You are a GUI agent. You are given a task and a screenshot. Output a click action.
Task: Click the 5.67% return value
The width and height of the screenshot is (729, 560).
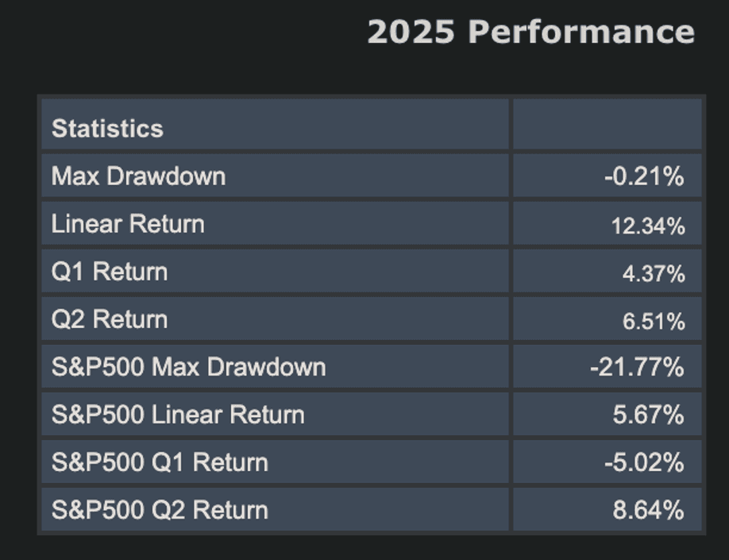pyautogui.click(x=648, y=415)
